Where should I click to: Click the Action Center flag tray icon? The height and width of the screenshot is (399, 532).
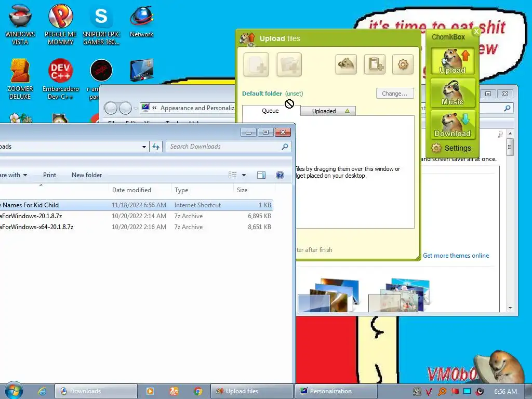[x=455, y=392]
